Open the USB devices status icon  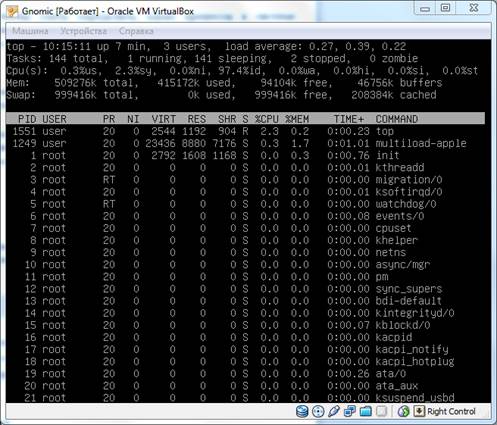coord(334,411)
